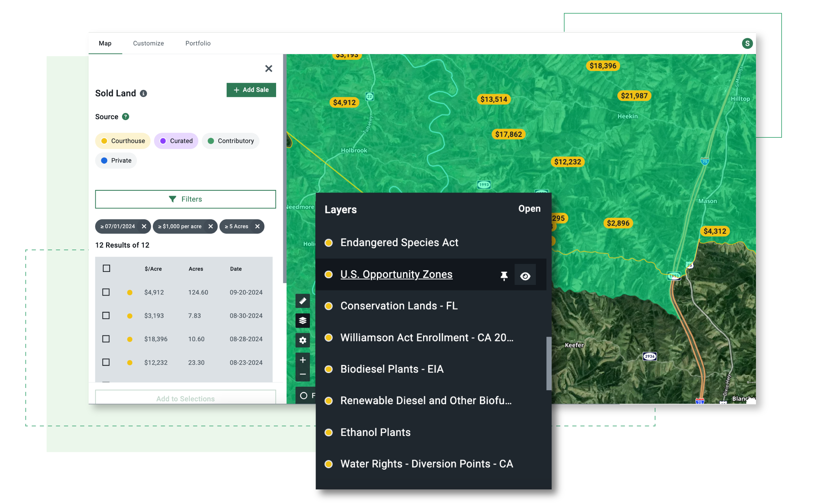Switch to the Portfolio tab
The image size is (816, 504).
(198, 43)
